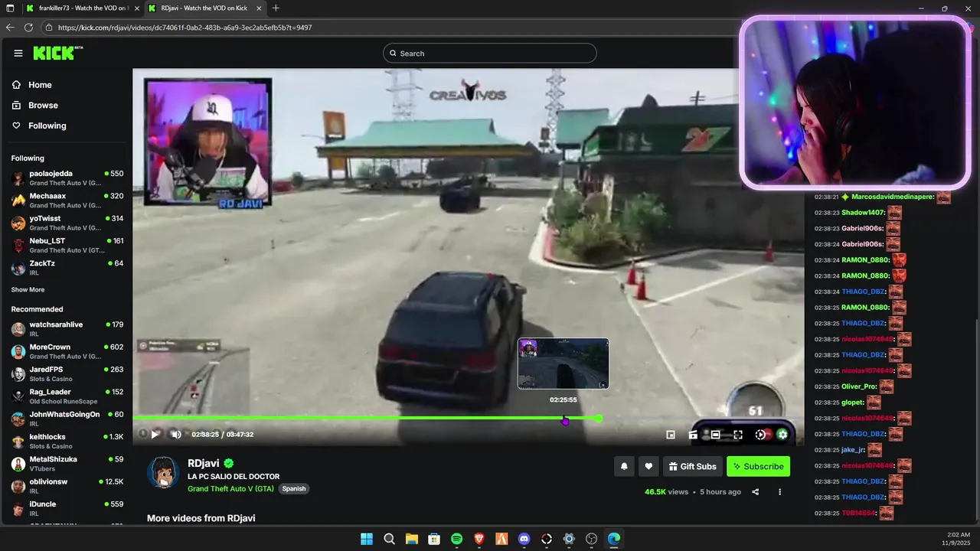This screenshot has width=980, height=551.
Task: Toggle theater mode in the video player
Action: (x=715, y=435)
